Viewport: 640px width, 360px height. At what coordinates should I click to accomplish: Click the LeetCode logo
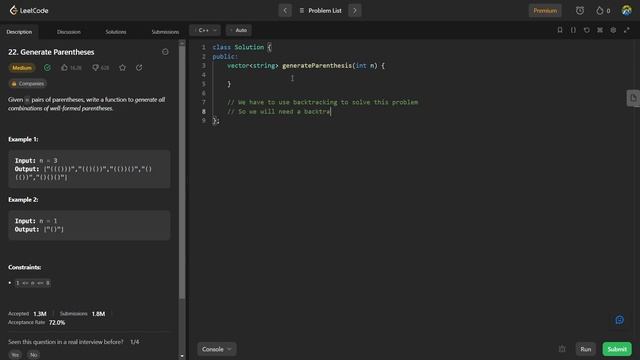[29, 10]
